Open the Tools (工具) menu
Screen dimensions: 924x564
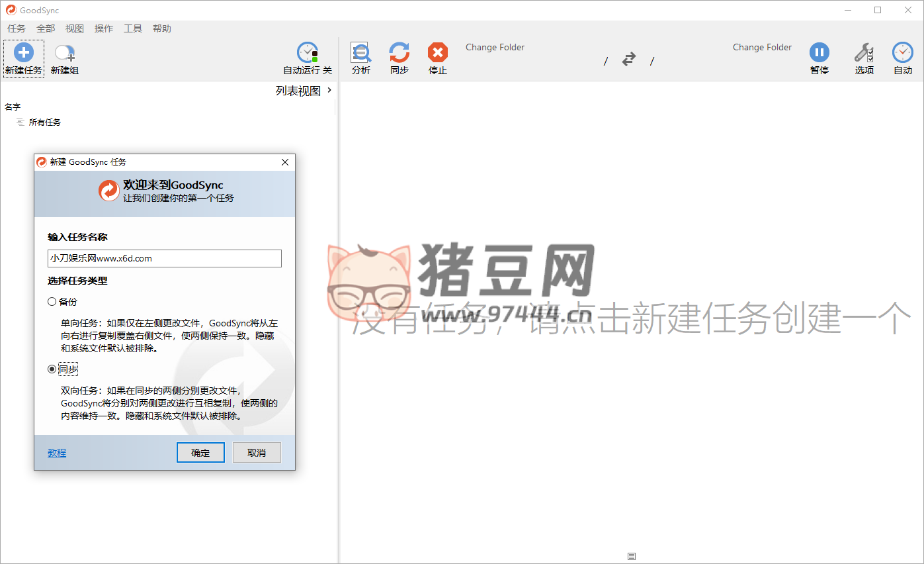[x=132, y=28]
